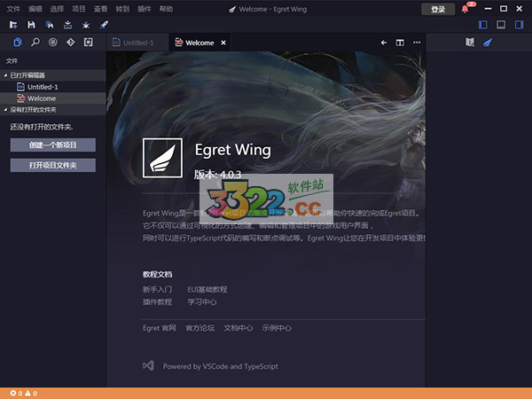Screen dimensions: 532x399
Task: Click the build project toolbar icon
Action: pos(68,25)
